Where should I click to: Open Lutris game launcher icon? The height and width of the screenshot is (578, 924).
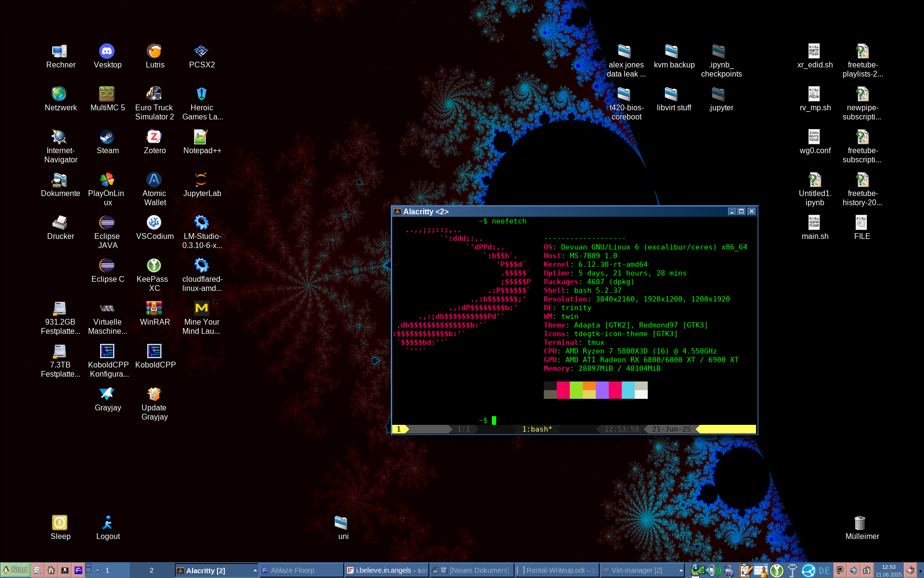pyautogui.click(x=154, y=56)
